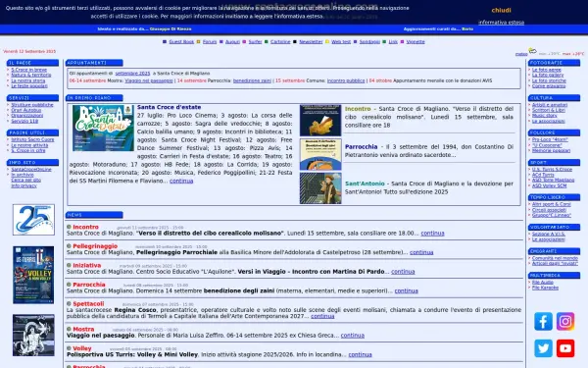Open Info privacy link
This screenshot has width=588, height=368.
point(24,185)
